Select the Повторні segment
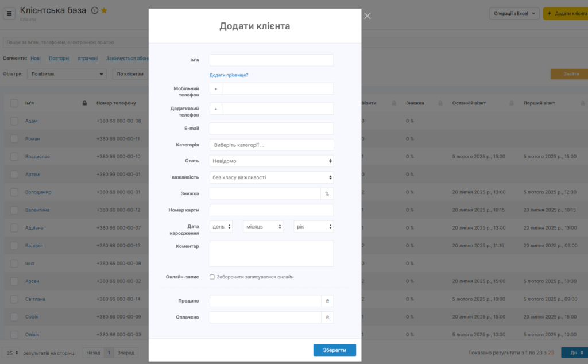This screenshot has width=588, height=364. click(59, 58)
